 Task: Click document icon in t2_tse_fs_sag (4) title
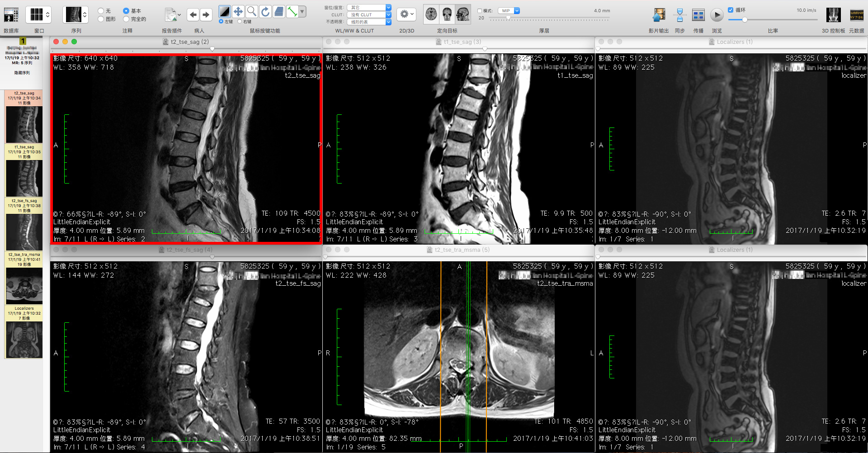click(x=162, y=250)
